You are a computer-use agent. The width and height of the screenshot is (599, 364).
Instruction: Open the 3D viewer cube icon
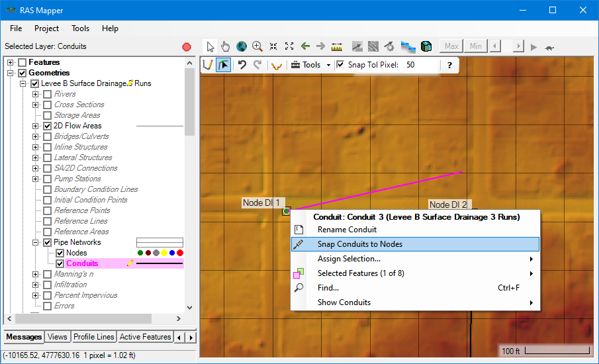tap(426, 46)
